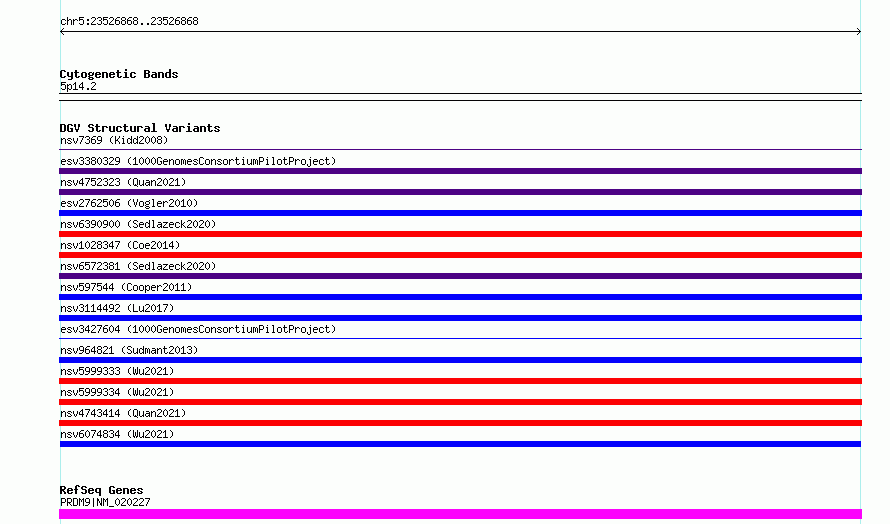Select esv3427604 variant label

198,329
